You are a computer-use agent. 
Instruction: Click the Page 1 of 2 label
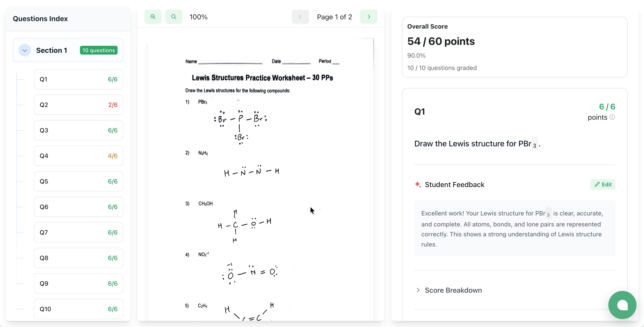[335, 17]
